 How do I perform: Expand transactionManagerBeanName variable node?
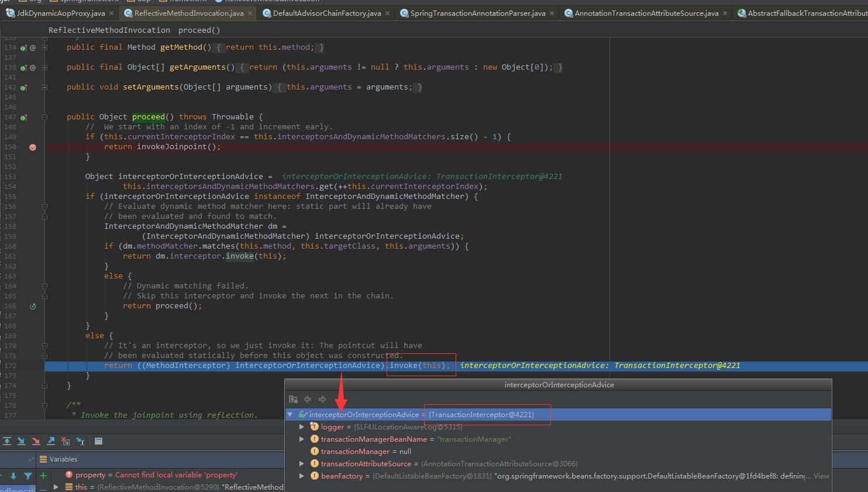[x=302, y=439]
